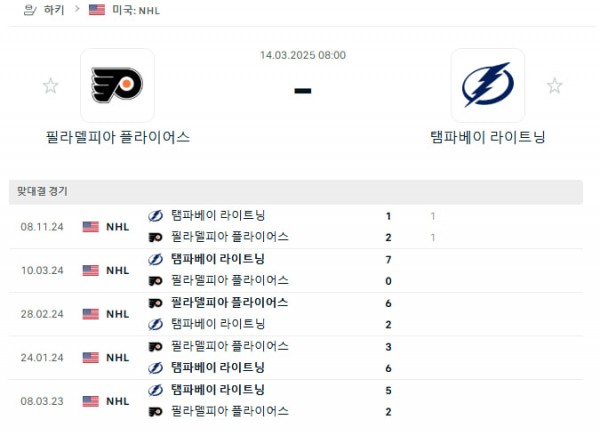The height and width of the screenshot is (436, 600).
Task: Click the USA flag icon in breadcrumb
Action: click(96, 10)
